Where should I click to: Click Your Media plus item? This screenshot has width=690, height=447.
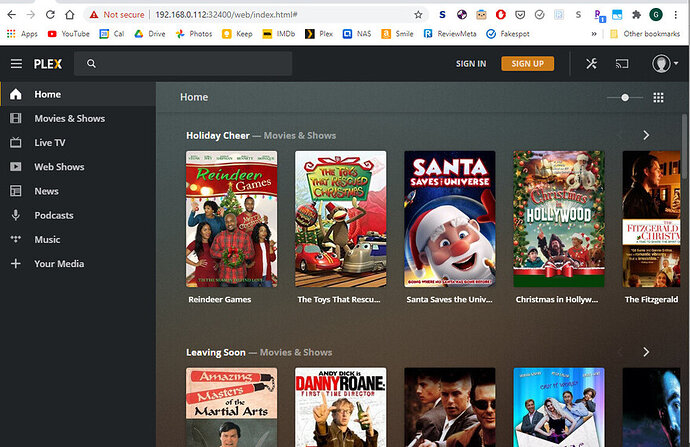[x=78, y=264]
